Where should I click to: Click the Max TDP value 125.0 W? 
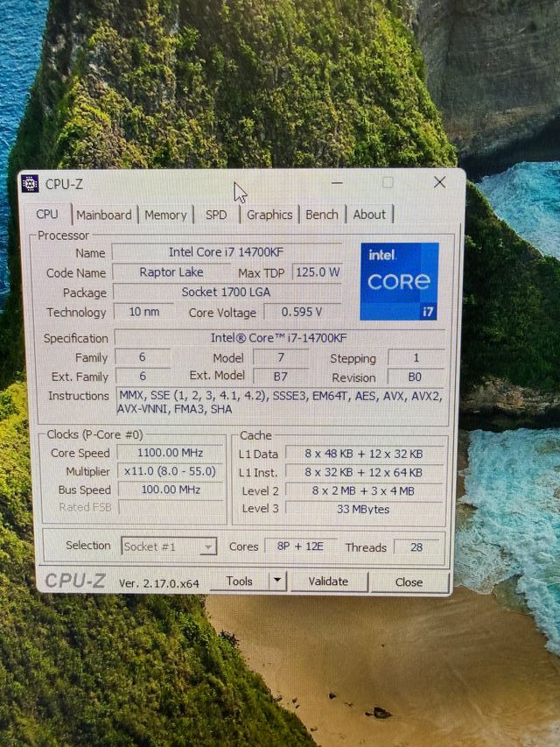click(318, 272)
